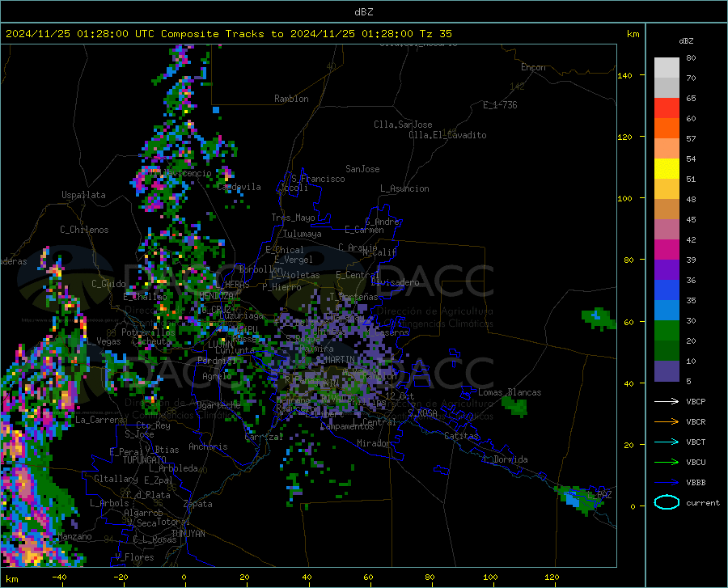This screenshot has height=588, width=728.
Task: Click the Ugarteche map label
Action: click(218, 405)
